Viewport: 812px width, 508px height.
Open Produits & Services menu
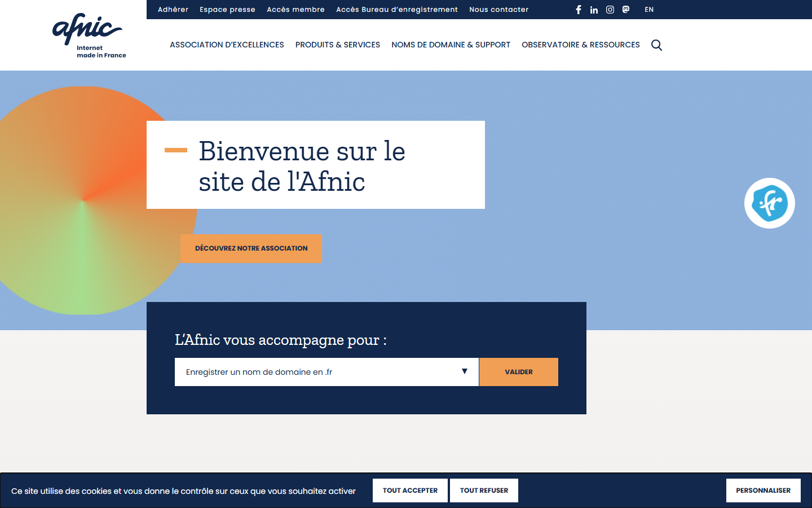pyautogui.click(x=338, y=45)
